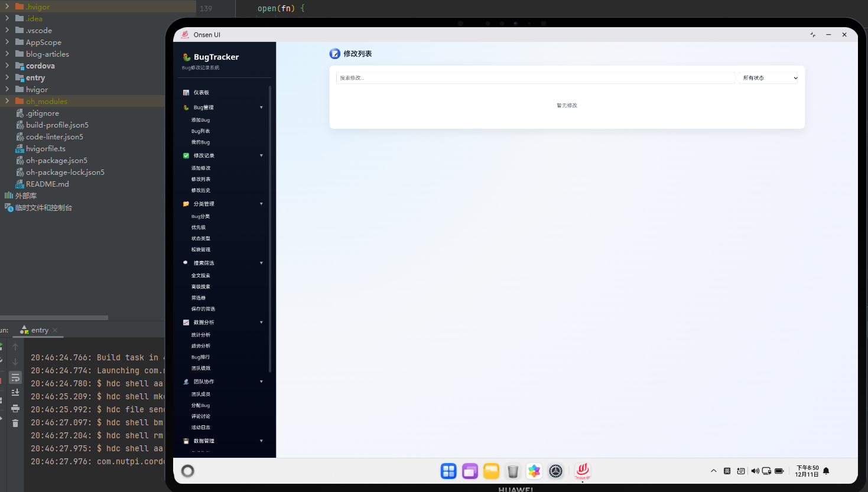868x492 pixels.
Task: Collapse the 团队协作 section arrow
Action: pos(261,382)
